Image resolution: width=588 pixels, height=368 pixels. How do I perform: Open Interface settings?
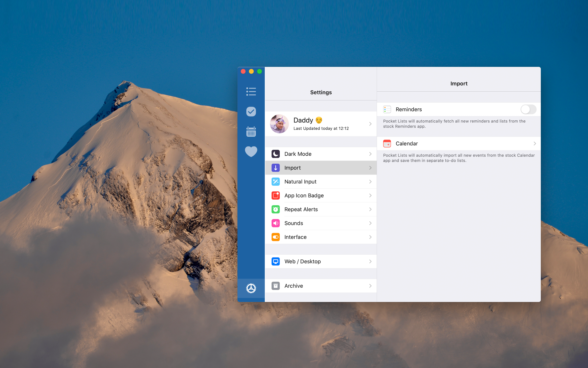(321, 237)
